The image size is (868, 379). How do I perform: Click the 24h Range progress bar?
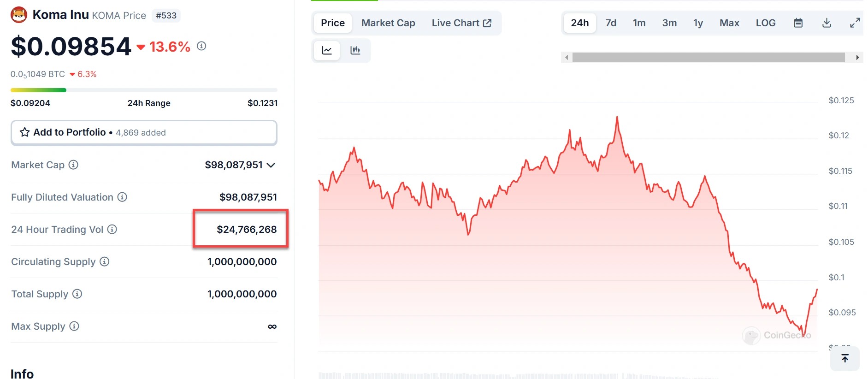[x=144, y=90]
